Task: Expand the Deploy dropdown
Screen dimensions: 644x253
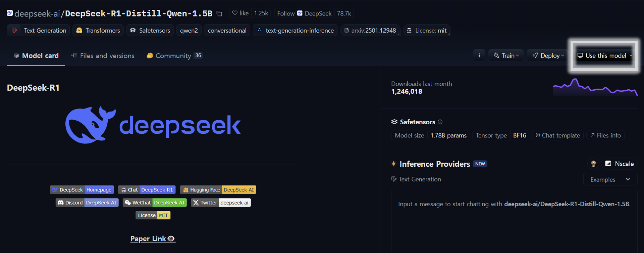Action: [548, 55]
